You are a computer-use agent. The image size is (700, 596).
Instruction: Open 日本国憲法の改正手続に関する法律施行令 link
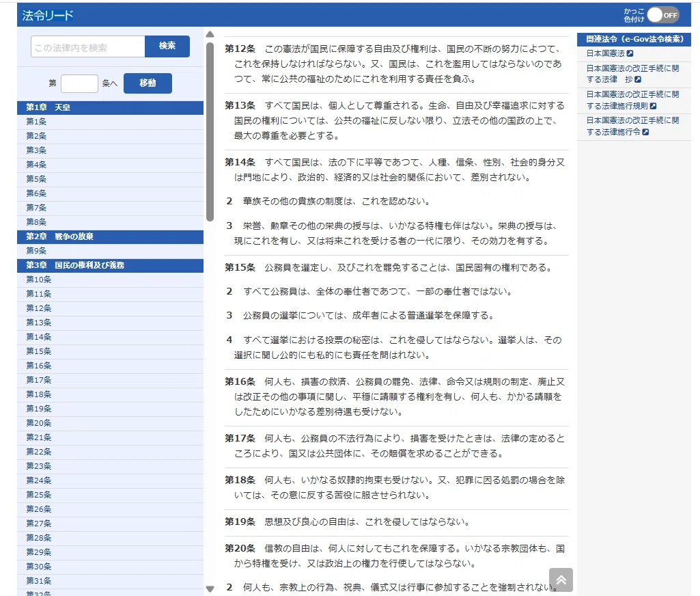pyautogui.click(x=632, y=126)
